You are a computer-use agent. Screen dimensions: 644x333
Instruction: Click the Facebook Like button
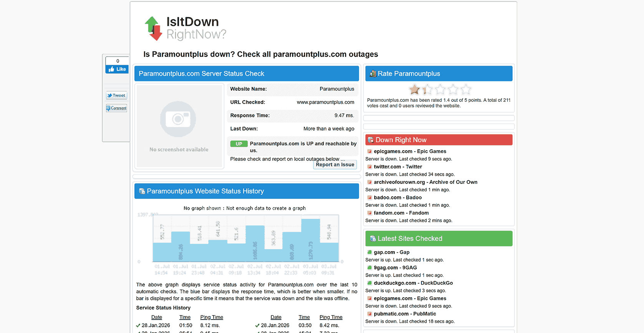[117, 69]
